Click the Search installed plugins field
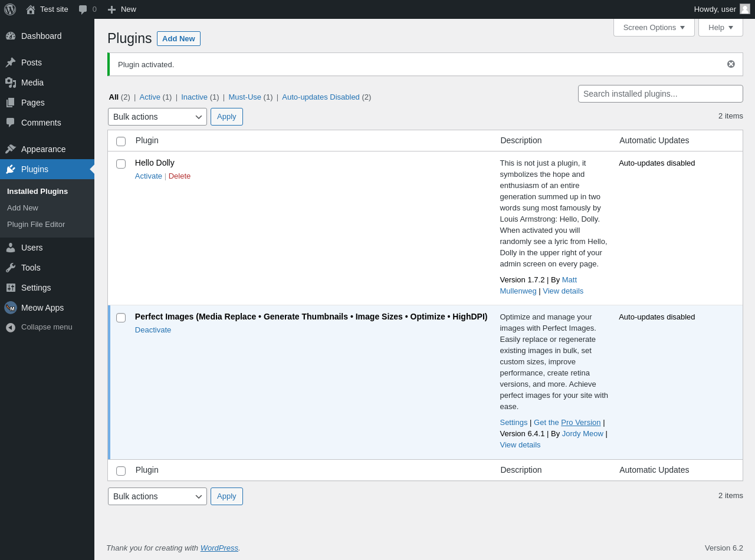755x560 pixels. [660, 94]
